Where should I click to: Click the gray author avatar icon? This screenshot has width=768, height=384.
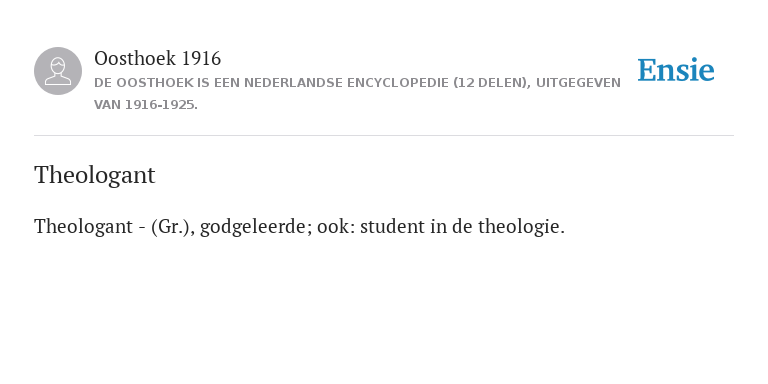pyautogui.click(x=58, y=71)
